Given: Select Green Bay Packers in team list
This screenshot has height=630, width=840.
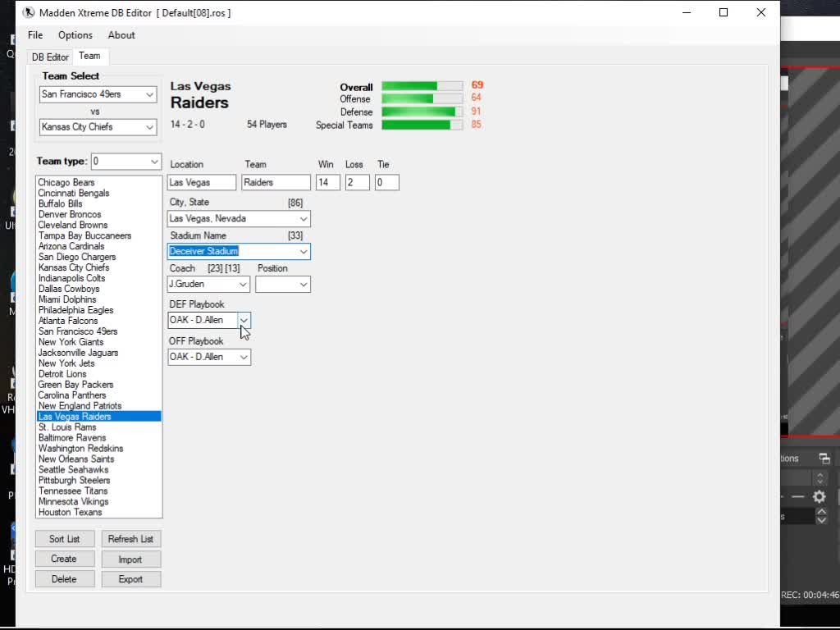Looking at the screenshot, I should 98,385.
